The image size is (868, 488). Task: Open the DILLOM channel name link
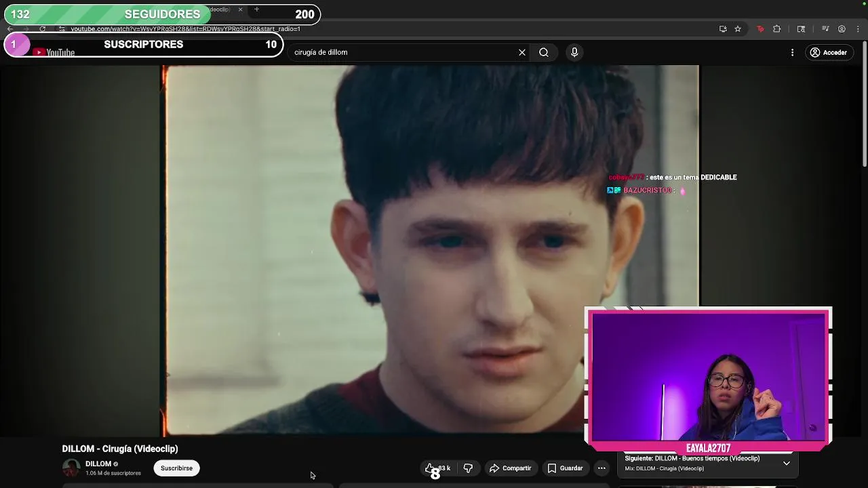pos(98,464)
